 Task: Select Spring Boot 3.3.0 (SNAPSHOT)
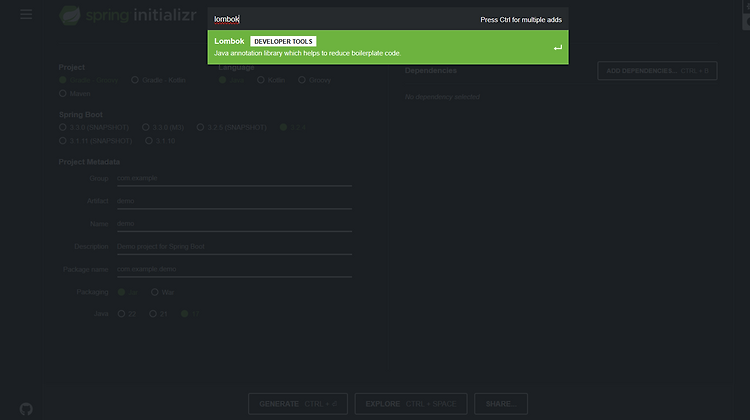[x=94, y=127]
